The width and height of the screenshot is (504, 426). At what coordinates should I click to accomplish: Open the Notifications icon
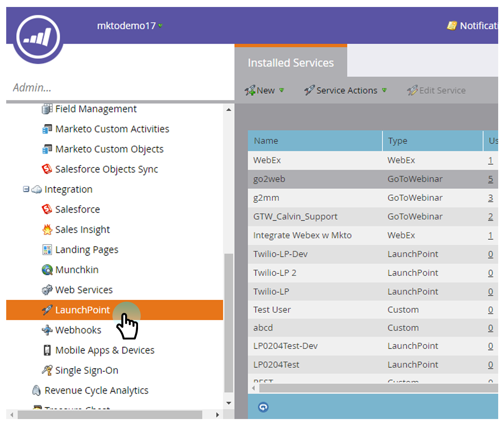click(x=452, y=26)
